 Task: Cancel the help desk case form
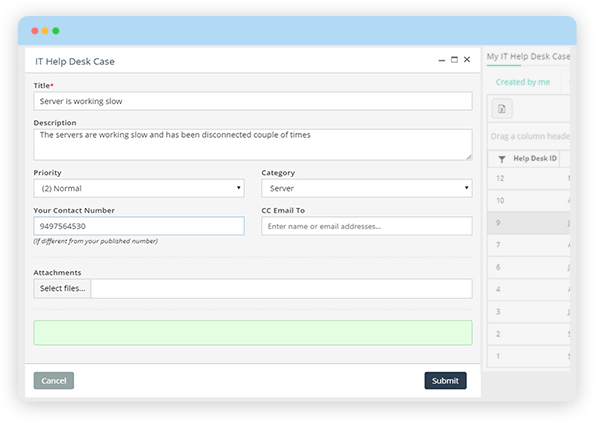tap(54, 381)
